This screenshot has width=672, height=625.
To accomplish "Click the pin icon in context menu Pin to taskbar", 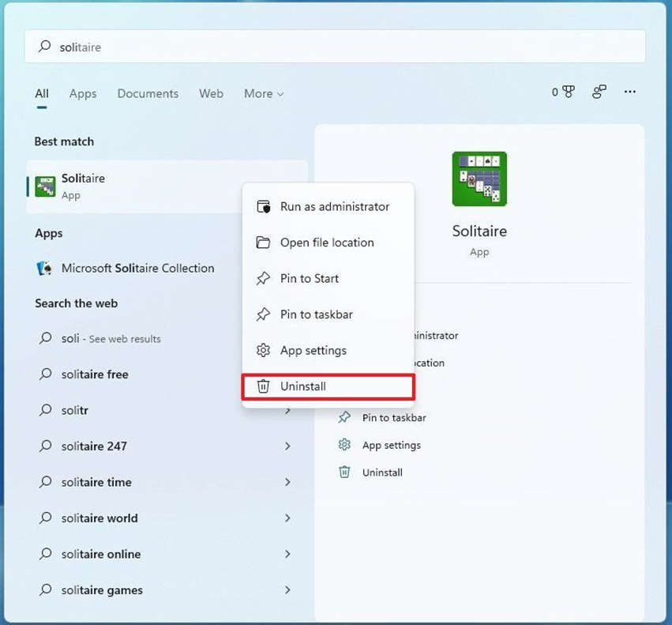I will tap(263, 314).
